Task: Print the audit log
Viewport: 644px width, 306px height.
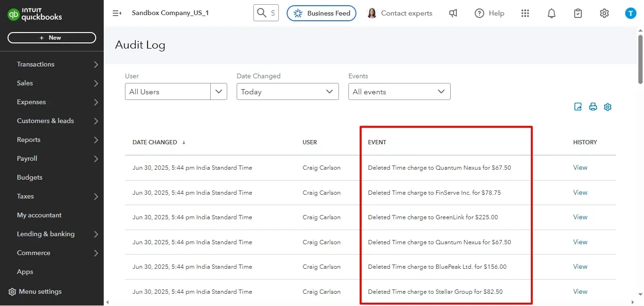Action: (x=593, y=107)
